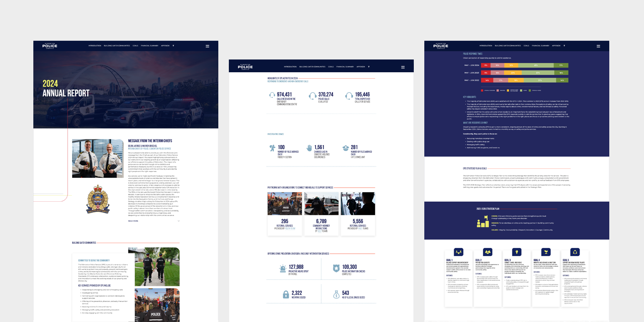This screenshot has height=322, width=644.
Task: Open Appendix in right page navigation
Action: 556,46
